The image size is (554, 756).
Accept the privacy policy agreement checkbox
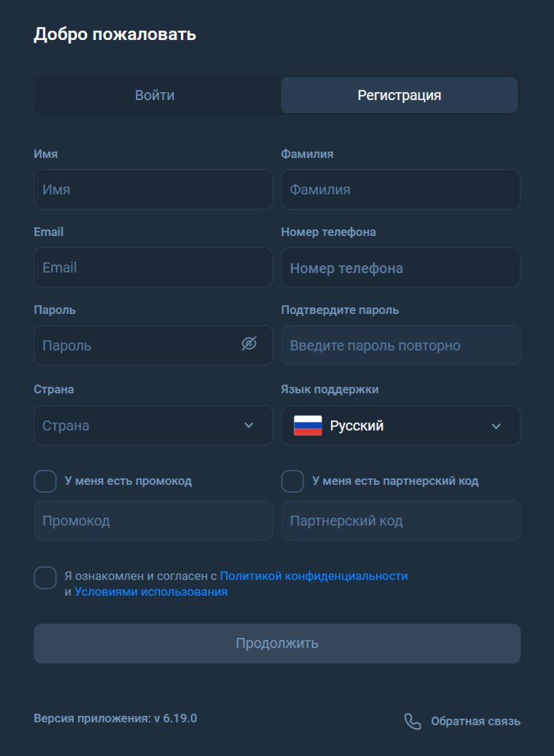click(x=45, y=577)
